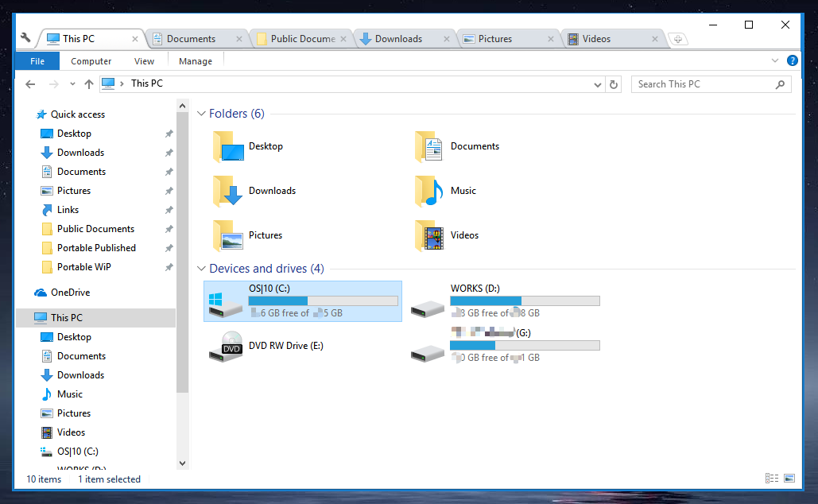Open Portable Published in Quick access
This screenshot has height=504, width=818.
96,248
